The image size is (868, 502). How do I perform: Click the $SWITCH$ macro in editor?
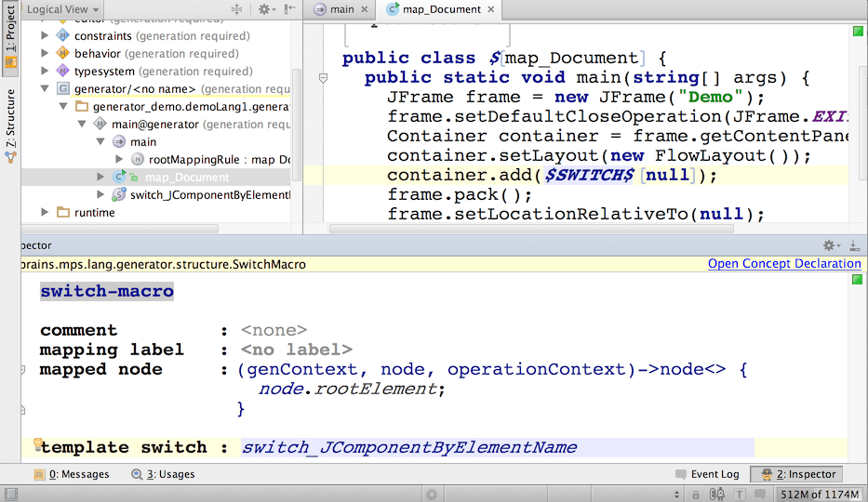click(589, 176)
